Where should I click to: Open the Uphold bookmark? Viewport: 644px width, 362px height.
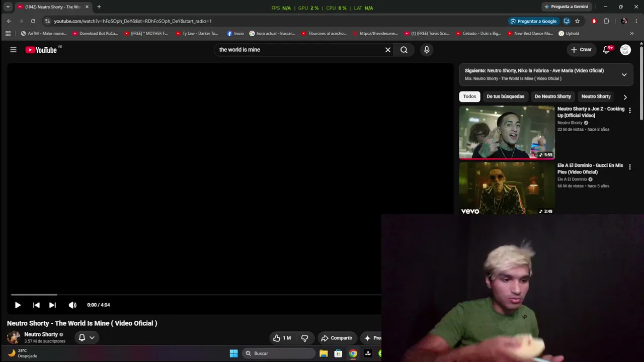569,34
